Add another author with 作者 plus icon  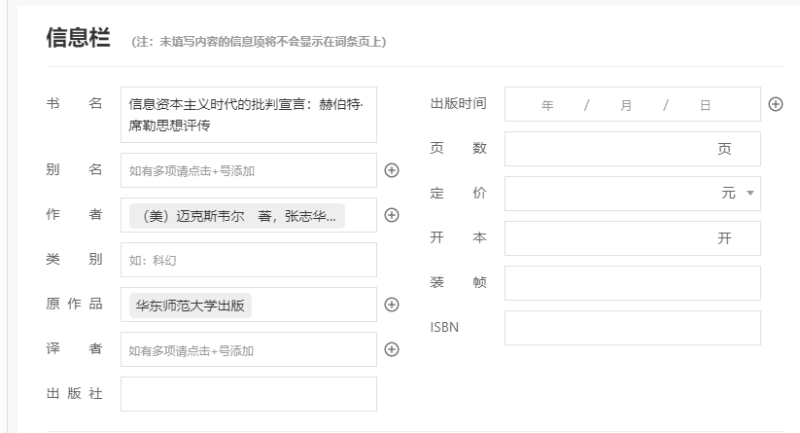pyautogui.click(x=391, y=215)
